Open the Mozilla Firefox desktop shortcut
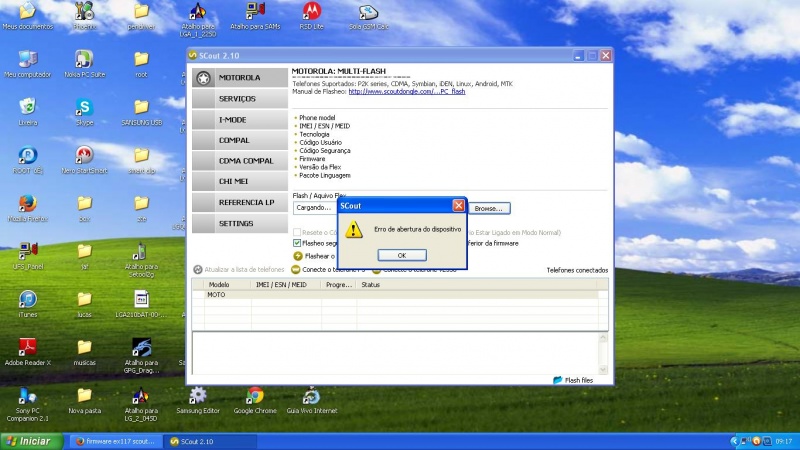Screen dimensions: 800x450 28,208
